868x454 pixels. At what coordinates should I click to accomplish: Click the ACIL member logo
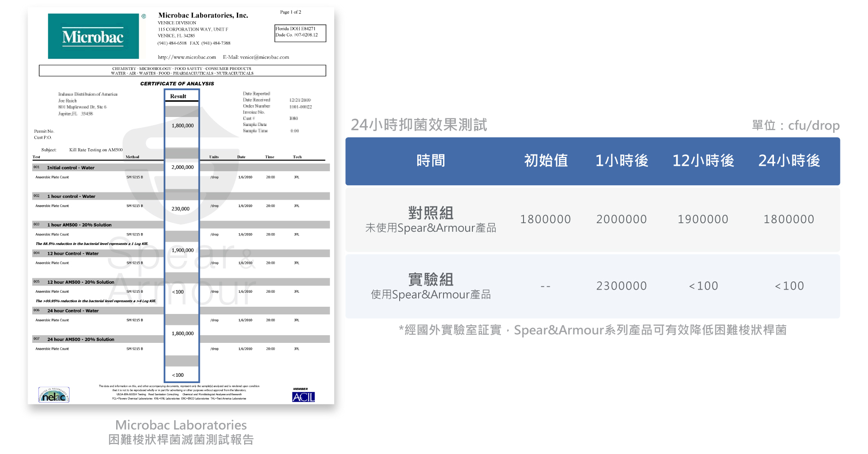click(303, 397)
